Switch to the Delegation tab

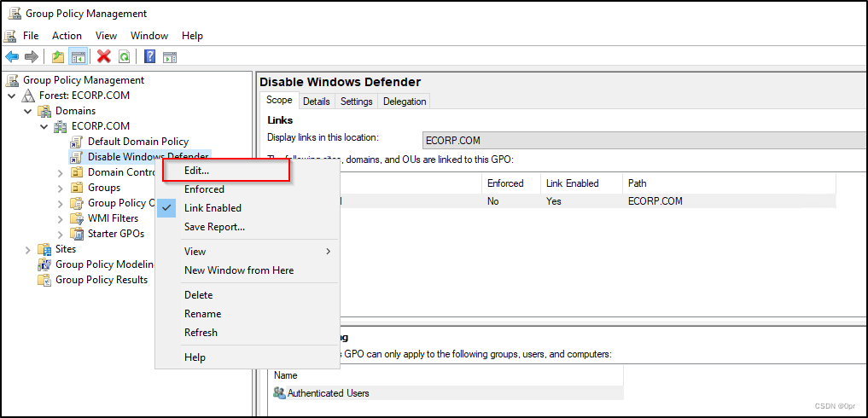click(x=405, y=102)
